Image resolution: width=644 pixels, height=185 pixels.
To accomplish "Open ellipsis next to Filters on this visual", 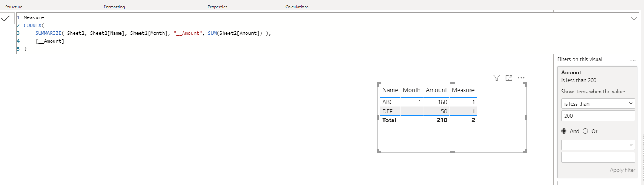I will pos(633,59).
